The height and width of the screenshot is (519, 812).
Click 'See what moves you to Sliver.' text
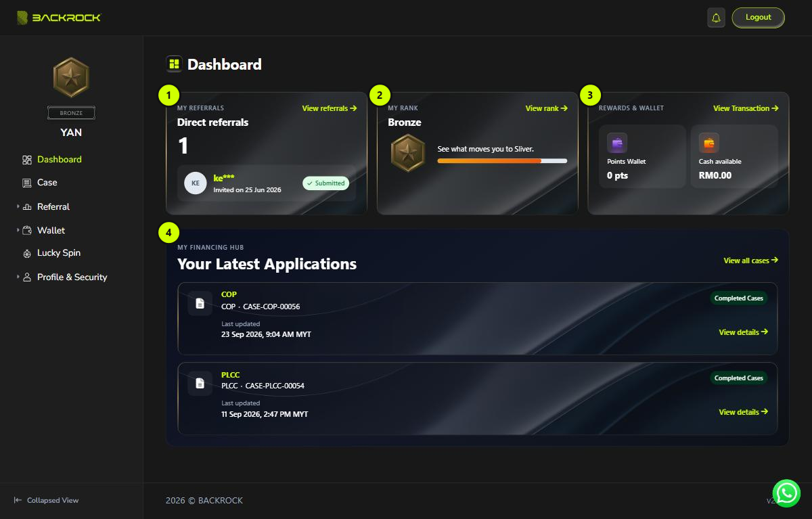486,149
